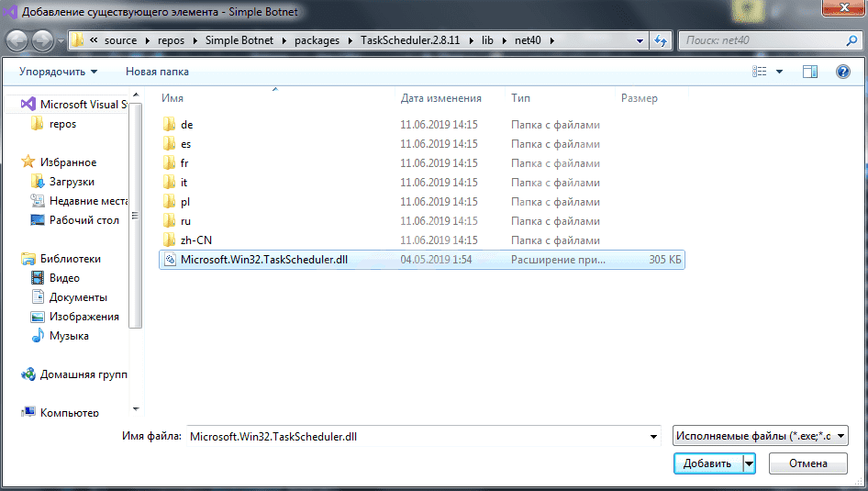The image size is (868, 491).
Task: Click the Отмена button
Action: [808, 463]
